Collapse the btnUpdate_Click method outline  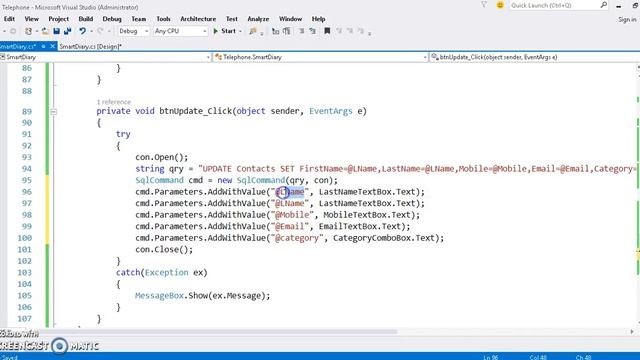(x=53, y=111)
